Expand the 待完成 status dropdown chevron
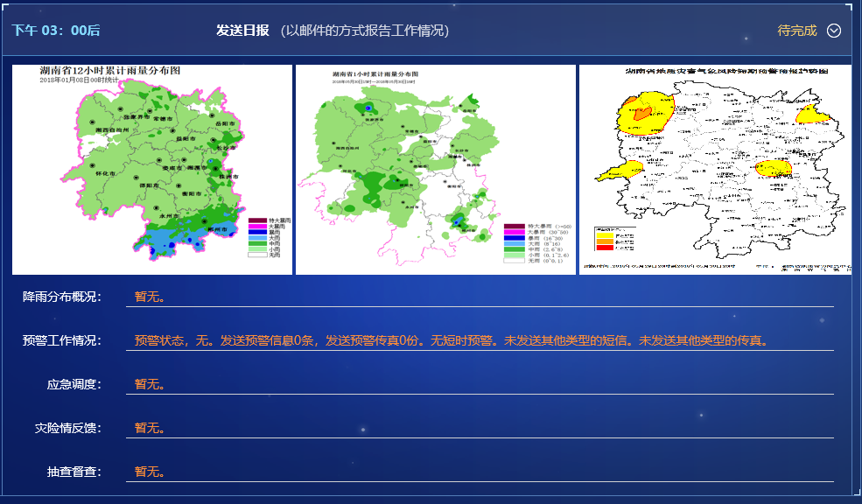 (x=833, y=29)
